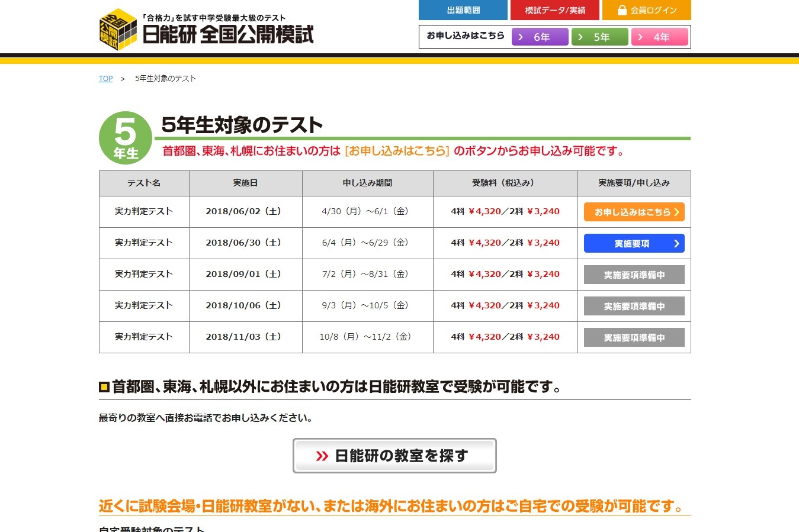The height and width of the screenshot is (532, 799).
Task: Click the chevron on the green 5年 button
Action: point(580,36)
